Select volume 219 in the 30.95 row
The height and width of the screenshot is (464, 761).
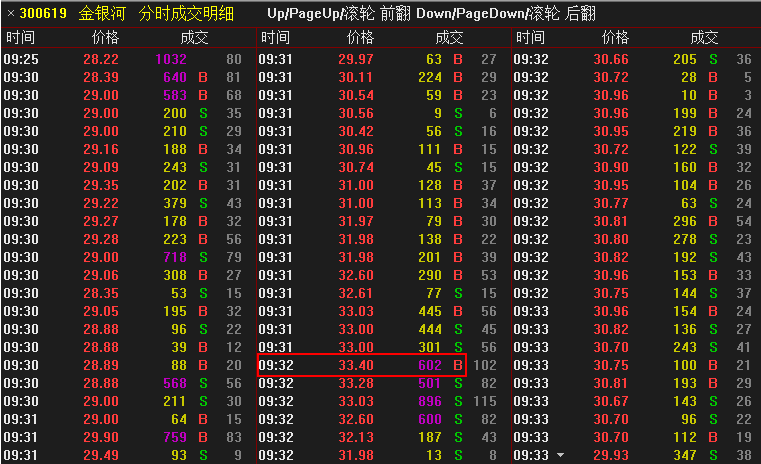coord(685,131)
